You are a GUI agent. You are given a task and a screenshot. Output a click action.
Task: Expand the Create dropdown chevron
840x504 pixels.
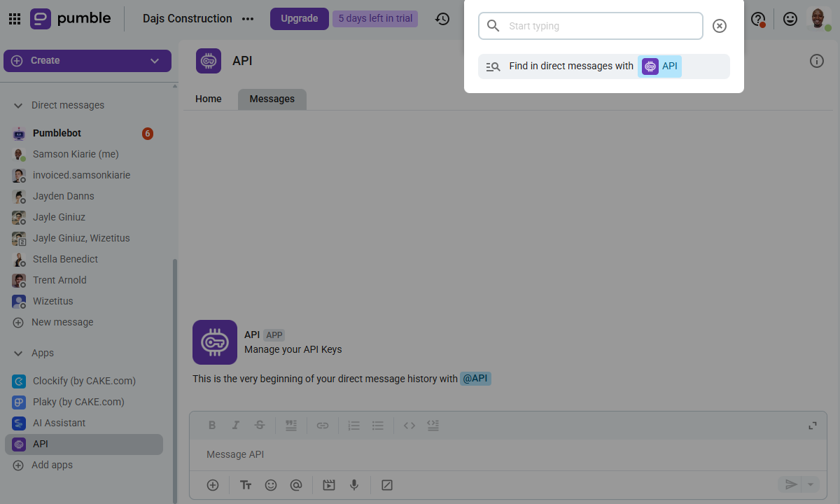coord(155,61)
